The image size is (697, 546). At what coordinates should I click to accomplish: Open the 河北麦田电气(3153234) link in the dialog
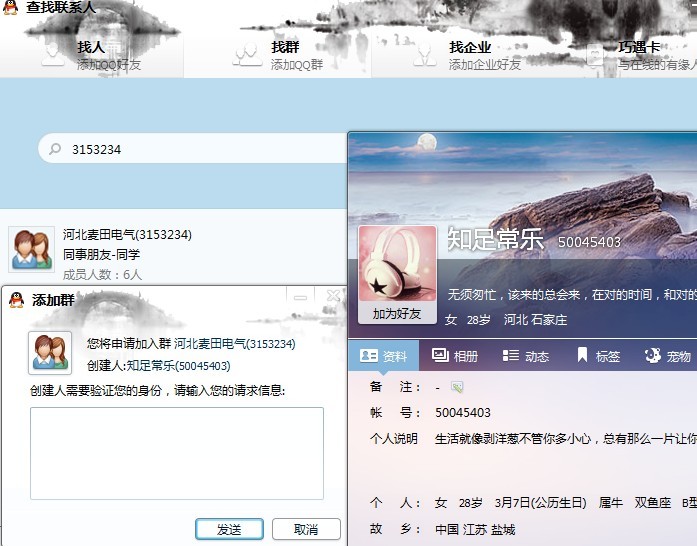click(x=235, y=344)
